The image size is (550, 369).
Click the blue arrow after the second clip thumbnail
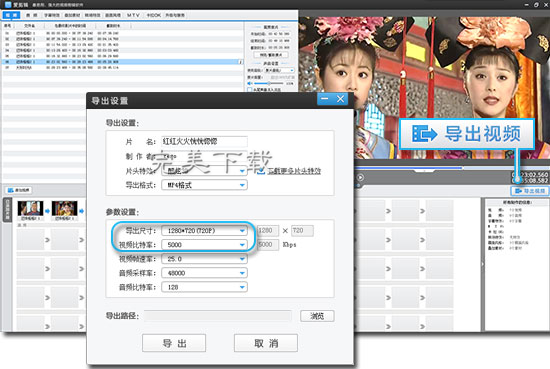pos(81,211)
